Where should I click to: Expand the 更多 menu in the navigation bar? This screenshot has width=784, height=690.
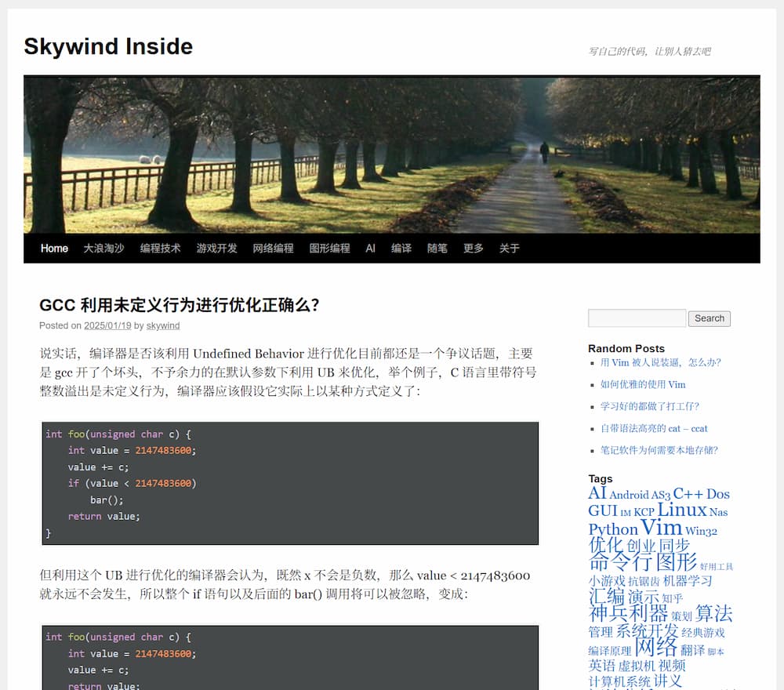click(x=473, y=249)
